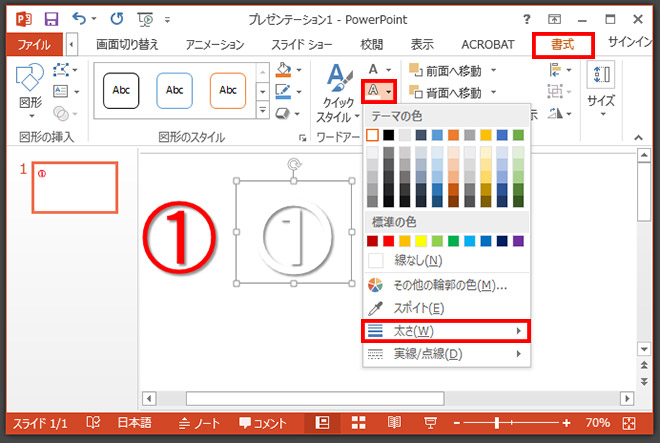
Task: Open the スライド ショー tab
Action: tap(301, 44)
